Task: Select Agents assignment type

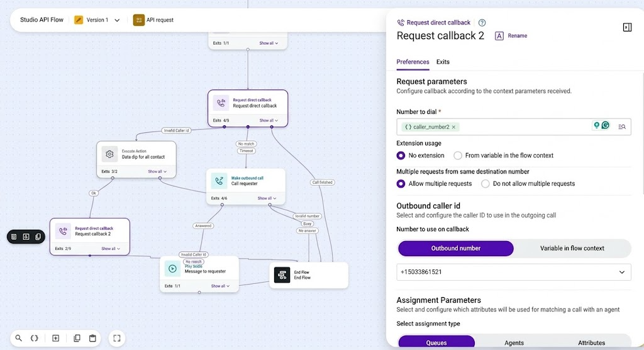Action: (x=514, y=342)
